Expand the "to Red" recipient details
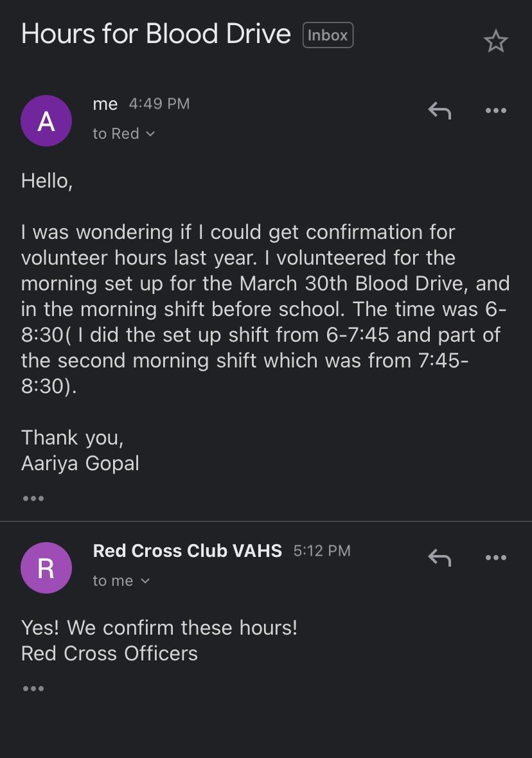The width and height of the screenshot is (532, 758). click(x=124, y=134)
